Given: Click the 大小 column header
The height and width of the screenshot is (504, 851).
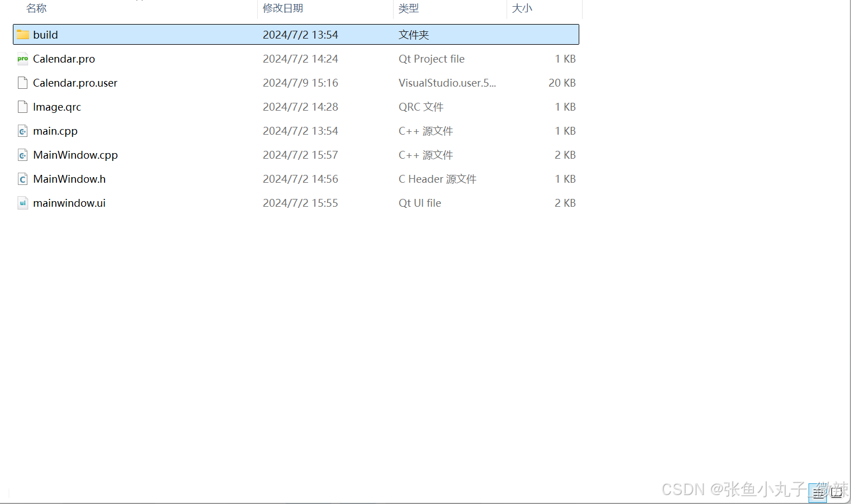Looking at the screenshot, I should point(522,8).
